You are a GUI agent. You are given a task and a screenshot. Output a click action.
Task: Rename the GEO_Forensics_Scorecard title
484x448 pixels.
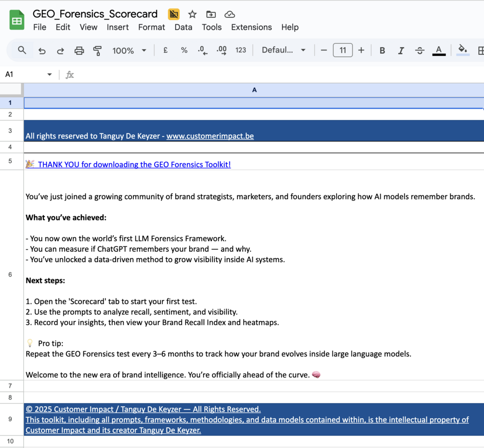click(x=95, y=14)
